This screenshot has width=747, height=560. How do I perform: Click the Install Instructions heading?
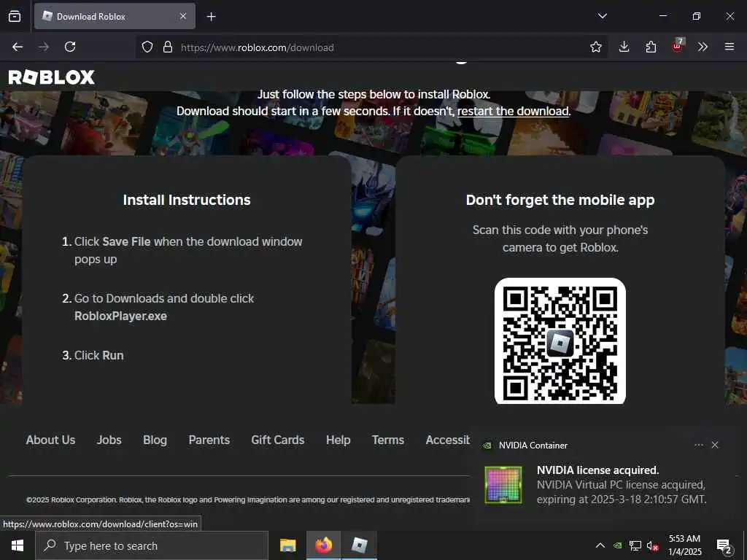pos(187,200)
